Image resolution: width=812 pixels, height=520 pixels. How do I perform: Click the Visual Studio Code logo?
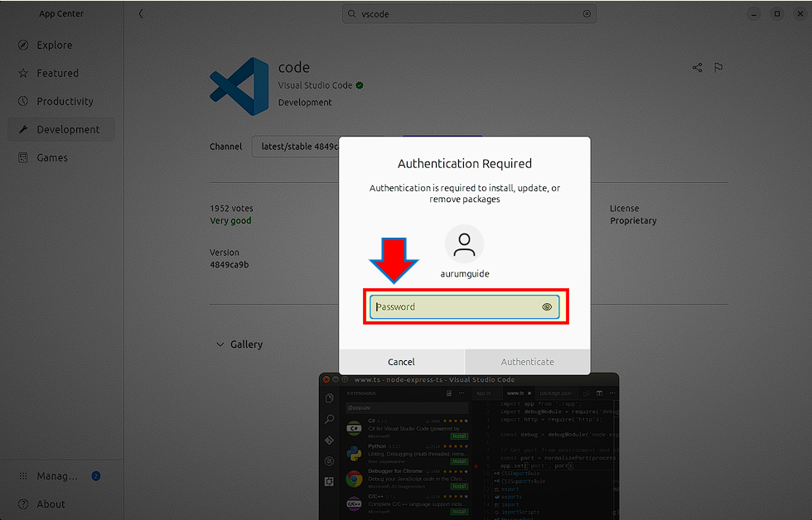coord(239,86)
